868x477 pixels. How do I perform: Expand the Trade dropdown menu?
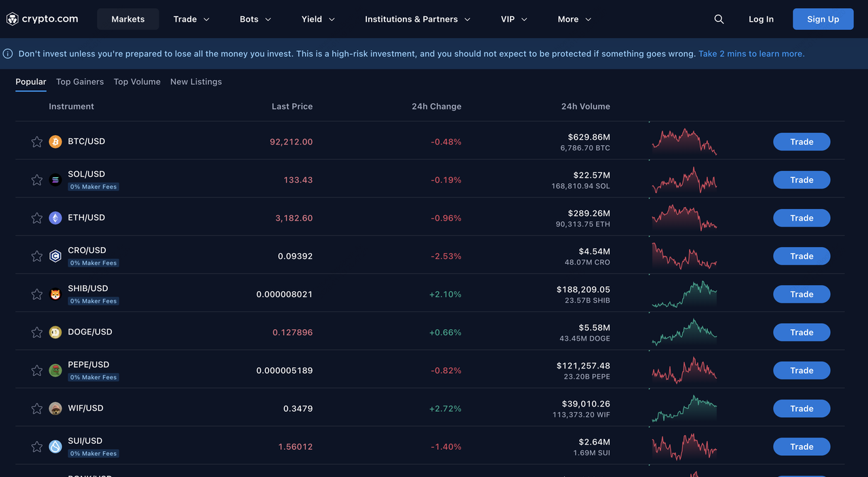(x=191, y=19)
